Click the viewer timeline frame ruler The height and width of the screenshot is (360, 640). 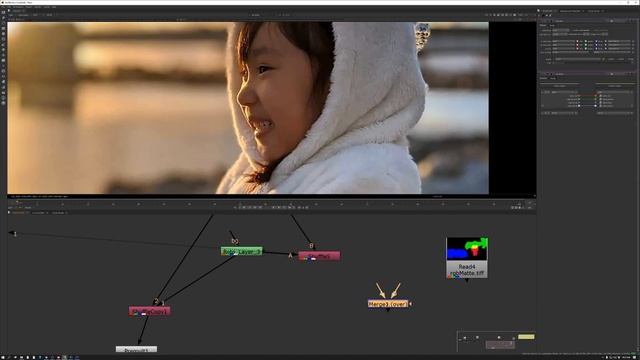(269, 202)
